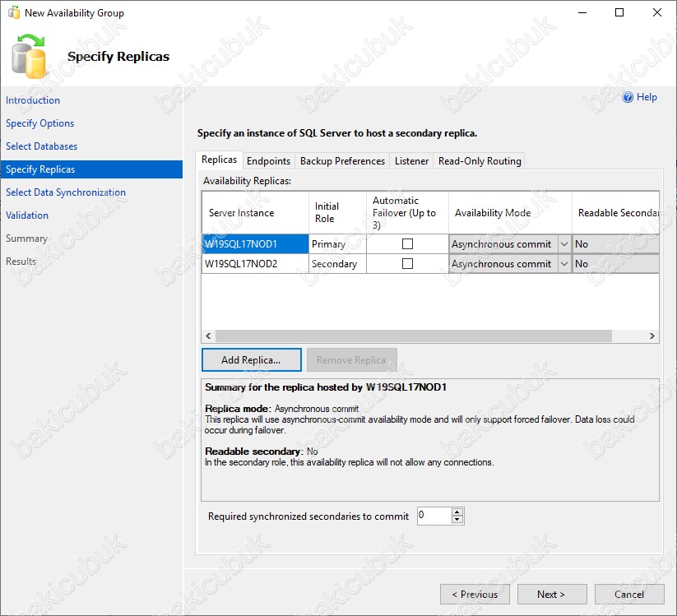Click the Availability Mode column header

510,213
